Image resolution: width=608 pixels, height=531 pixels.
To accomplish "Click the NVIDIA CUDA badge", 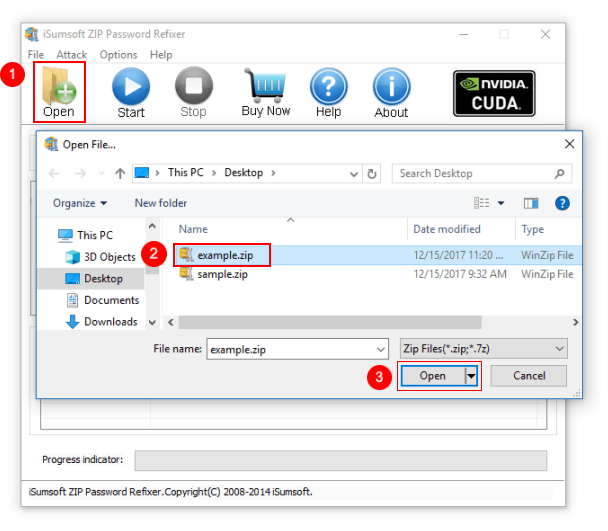I will coord(494,93).
